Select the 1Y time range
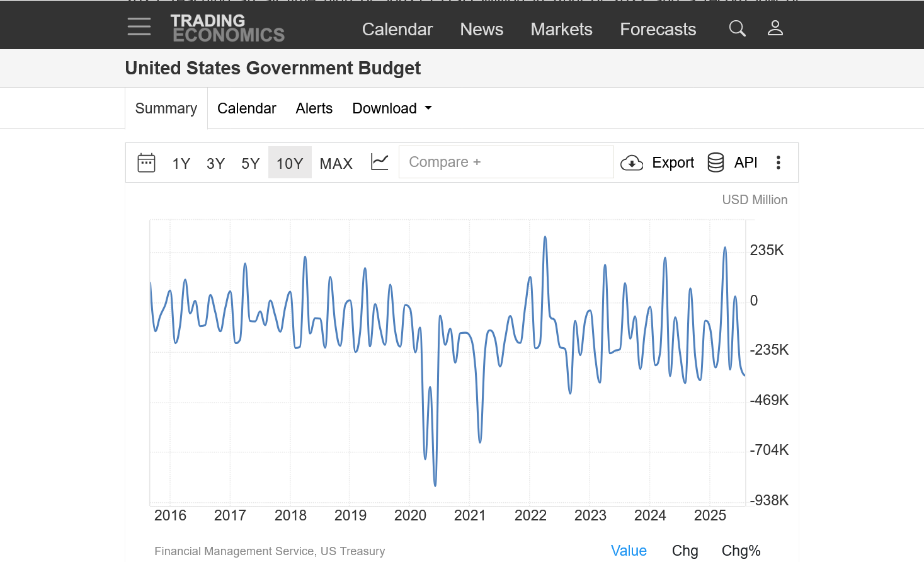Image resolution: width=924 pixels, height=562 pixels. (181, 164)
